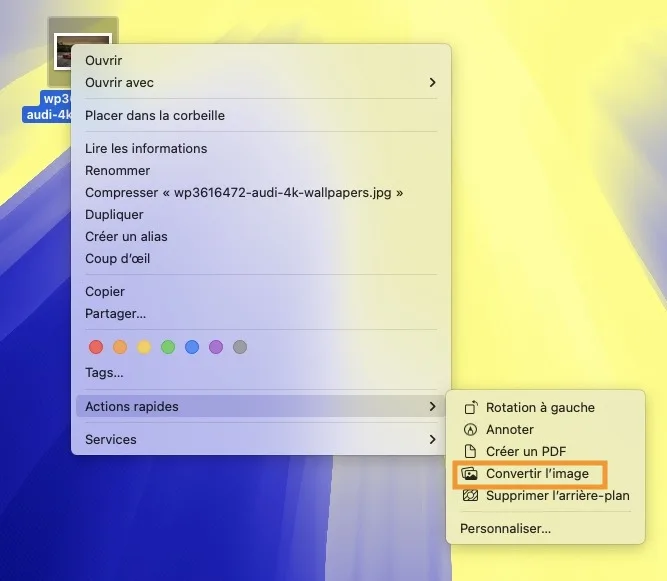Apply the blue tag color
This screenshot has width=667, height=581.
coord(192,347)
